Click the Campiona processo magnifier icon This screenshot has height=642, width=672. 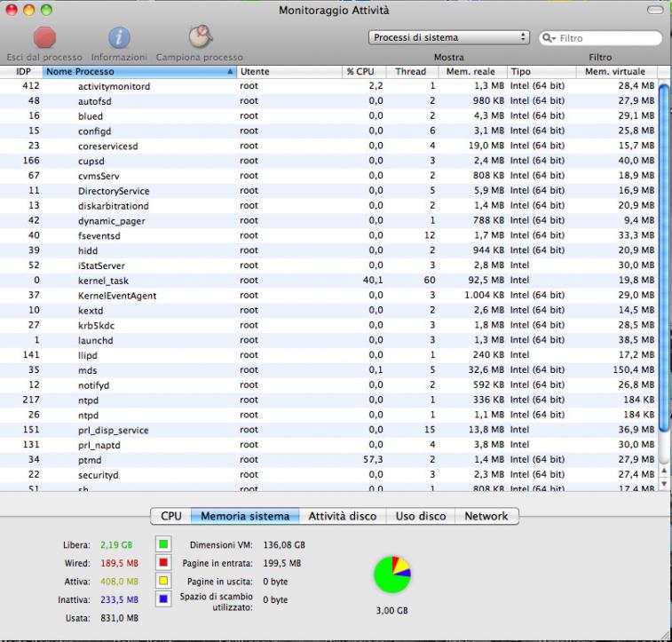[200, 36]
